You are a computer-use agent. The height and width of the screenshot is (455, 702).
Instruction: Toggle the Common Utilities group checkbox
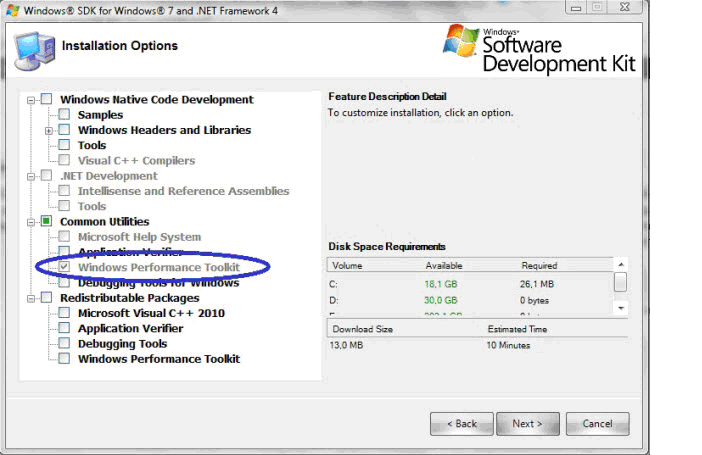[x=46, y=221]
